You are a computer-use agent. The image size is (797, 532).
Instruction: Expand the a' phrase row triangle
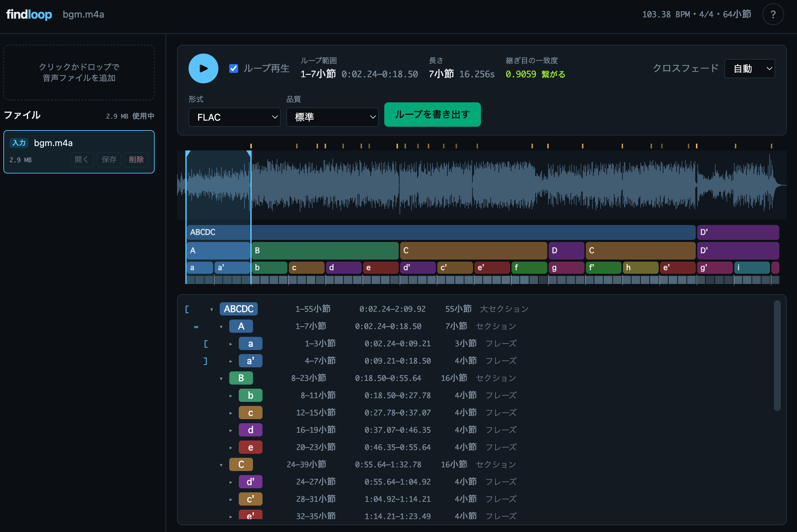[231, 361]
